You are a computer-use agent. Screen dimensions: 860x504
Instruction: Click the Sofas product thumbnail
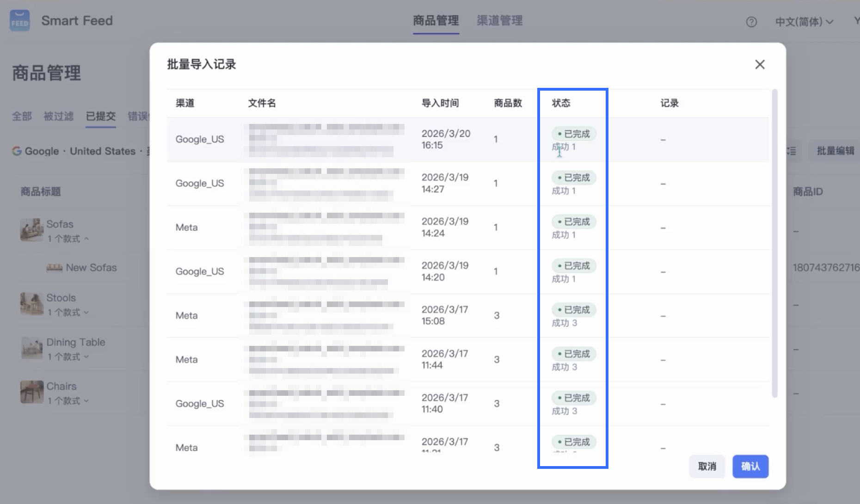31,230
